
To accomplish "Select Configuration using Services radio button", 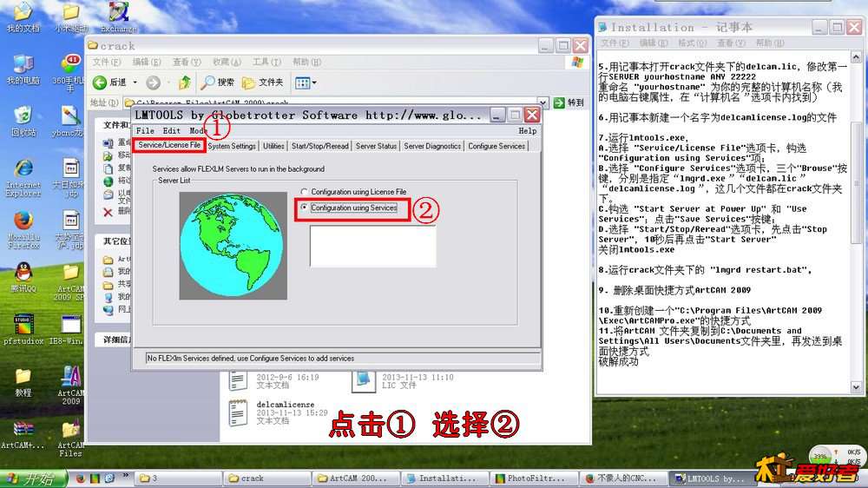I will click(304, 208).
